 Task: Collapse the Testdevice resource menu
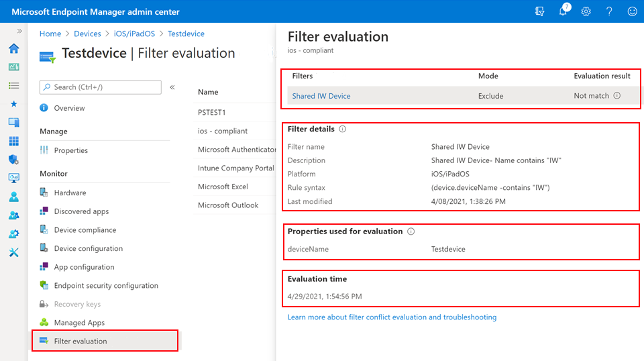[172, 87]
